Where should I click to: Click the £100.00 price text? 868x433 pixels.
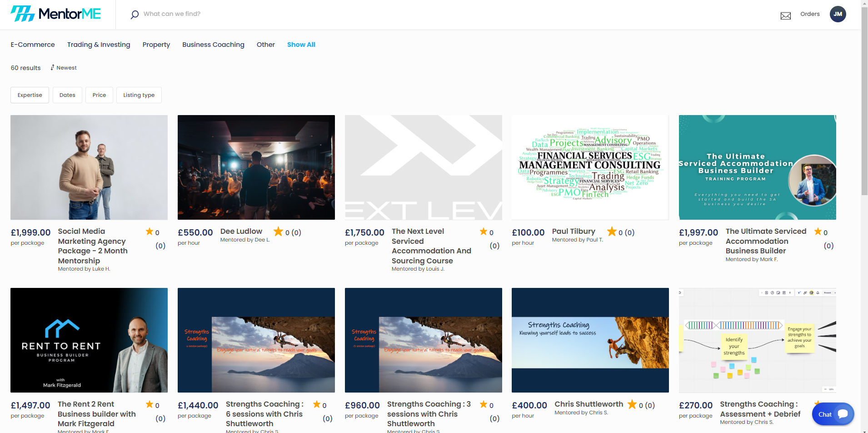click(528, 232)
